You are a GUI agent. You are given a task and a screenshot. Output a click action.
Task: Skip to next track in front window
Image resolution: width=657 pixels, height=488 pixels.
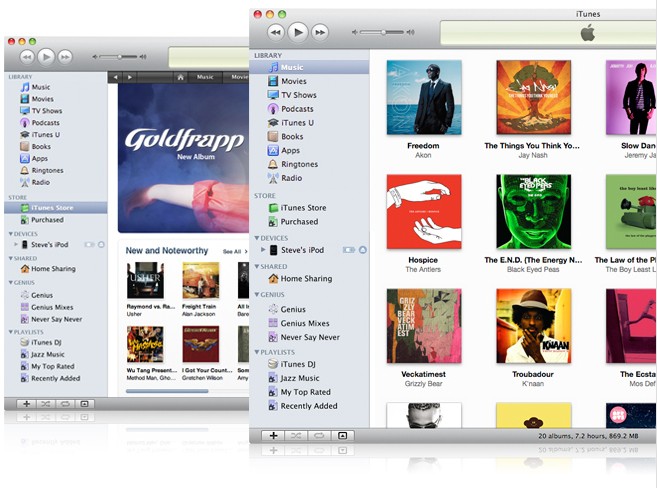[320, 32]
